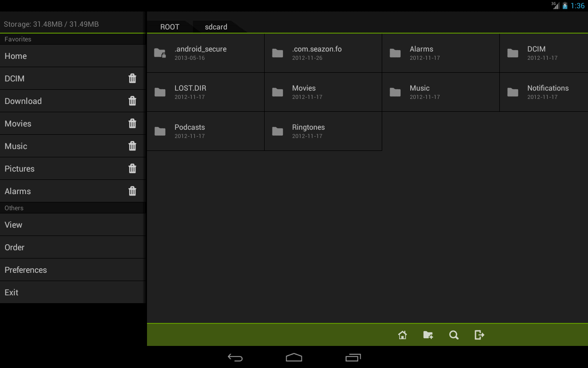Image resolution: width=588 pixels, height=368 pixels.
Task: Click trash icon beside Alarms favorite
Action: 132,191
